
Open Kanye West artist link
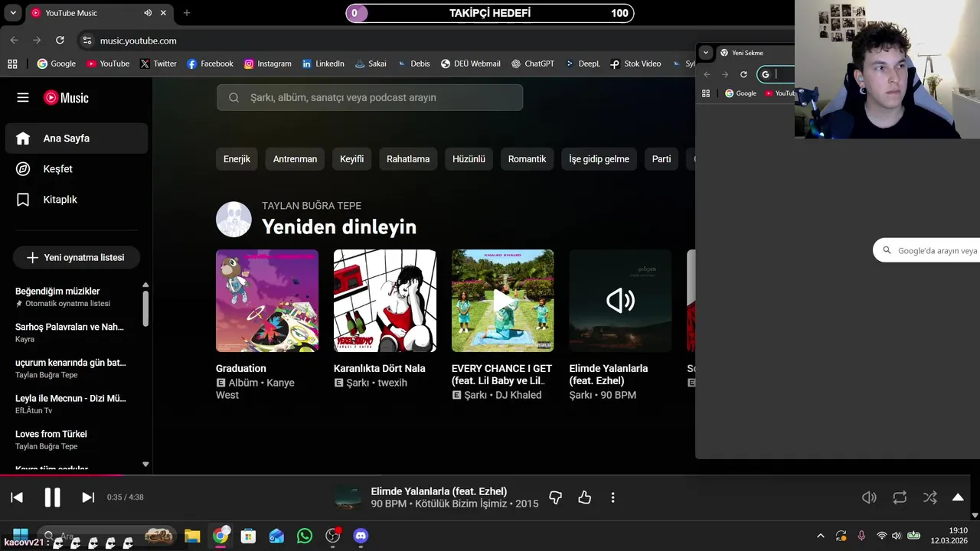click(255, 389)
